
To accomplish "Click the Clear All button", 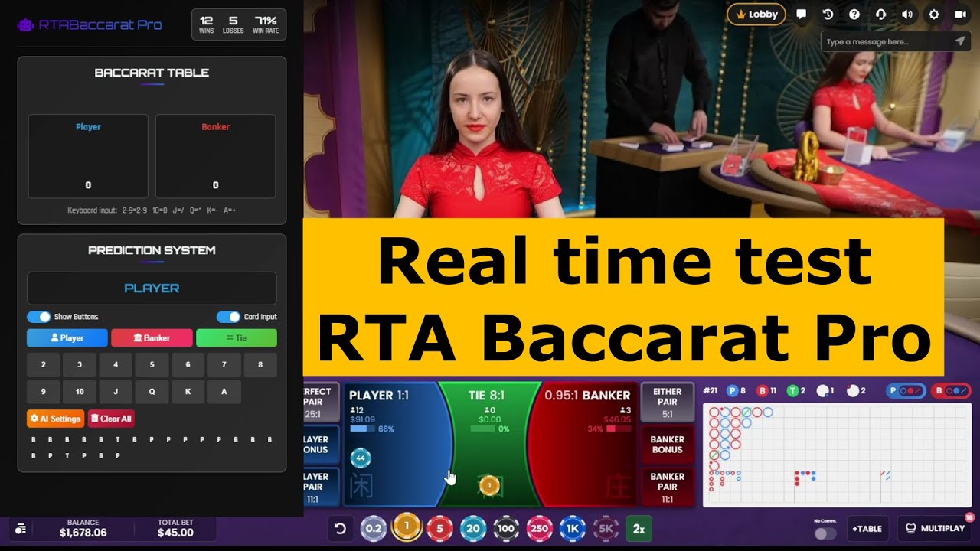I will 111,419.
